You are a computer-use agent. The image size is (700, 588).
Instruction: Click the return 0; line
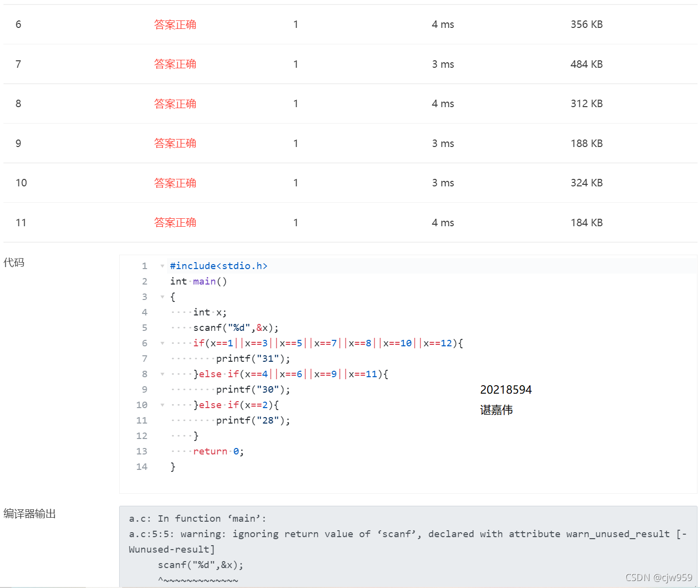pos(218,451)
